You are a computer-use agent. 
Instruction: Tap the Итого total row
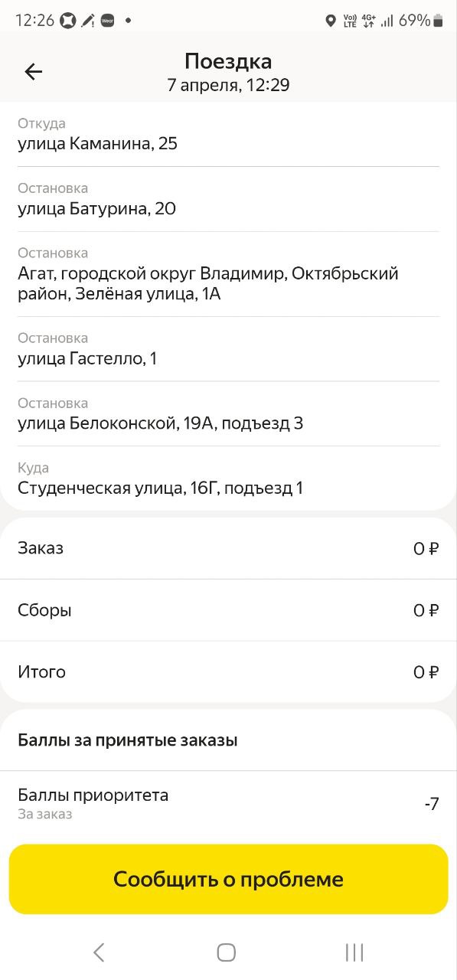click(228, 672)
